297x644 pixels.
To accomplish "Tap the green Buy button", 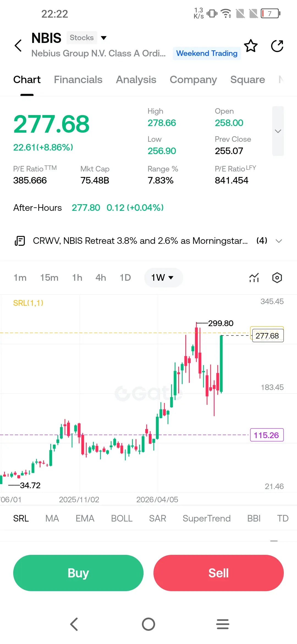I will [78, 573].
